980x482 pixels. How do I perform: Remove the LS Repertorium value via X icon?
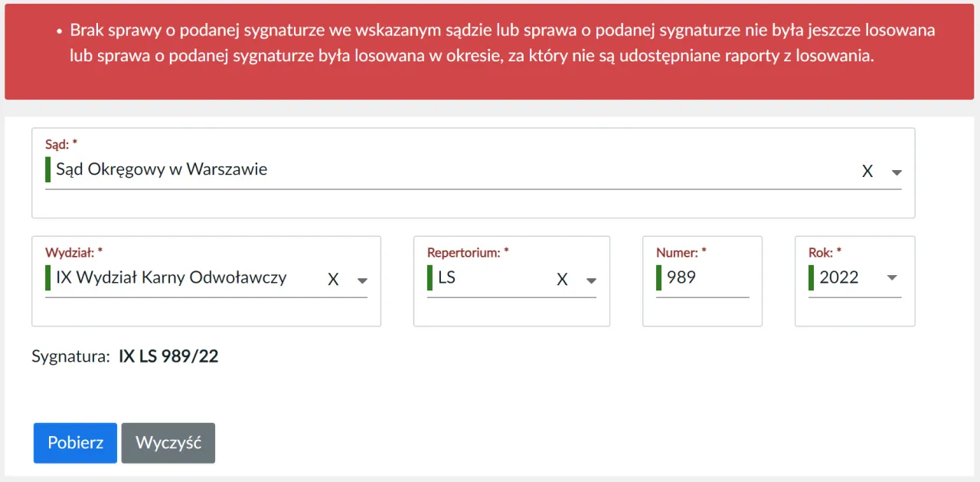(562, 279)
